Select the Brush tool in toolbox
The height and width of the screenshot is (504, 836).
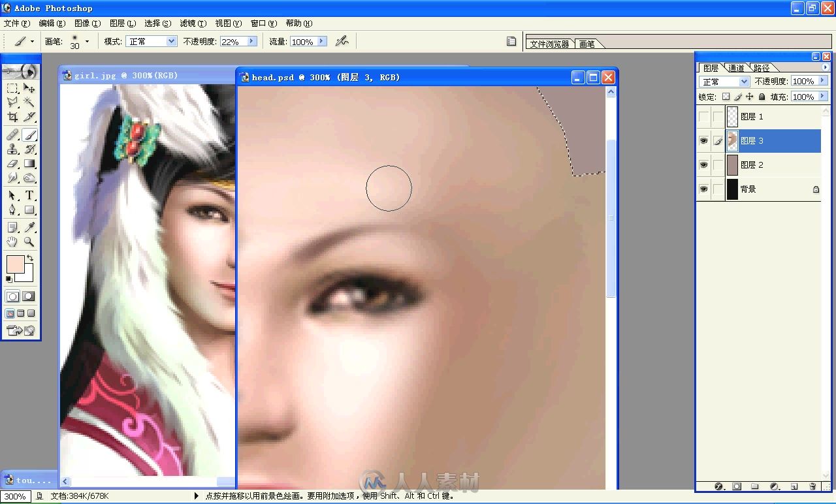click(x=29, y=135)
